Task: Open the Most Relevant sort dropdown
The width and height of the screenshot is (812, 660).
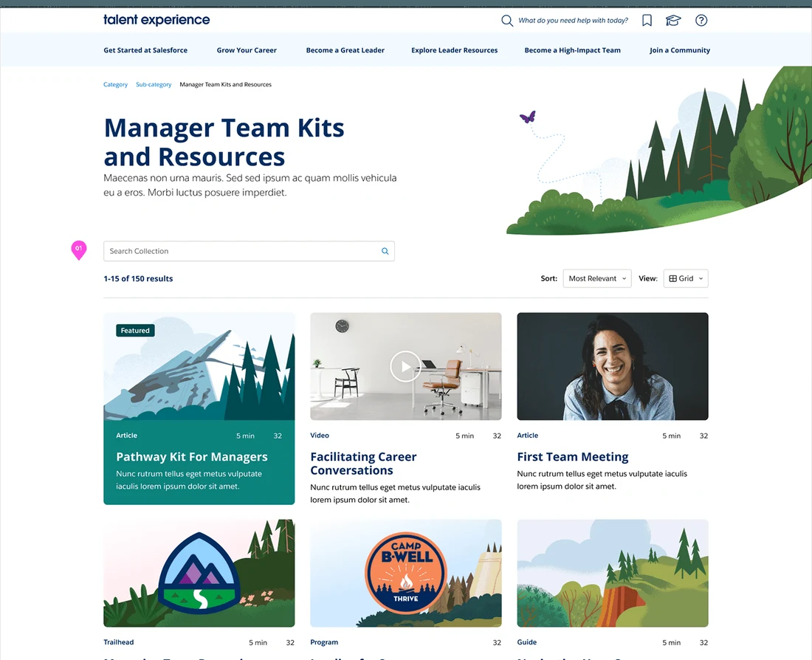Action: click(597, 279)
